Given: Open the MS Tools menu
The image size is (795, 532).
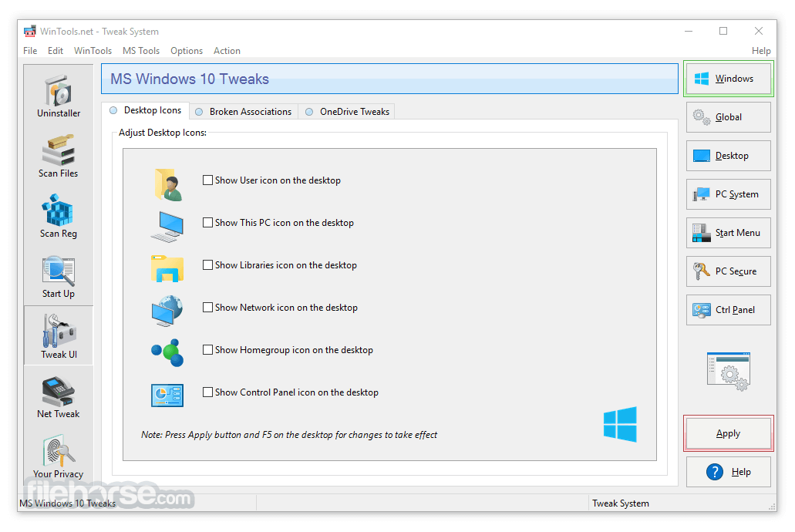Looking at the screenshot, I should (x=141, y=51).
